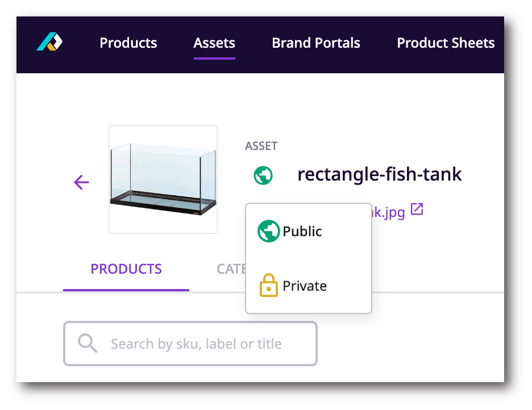Click the magnifying glass search icon
This screenshot has height=410, width=532.
87,342
